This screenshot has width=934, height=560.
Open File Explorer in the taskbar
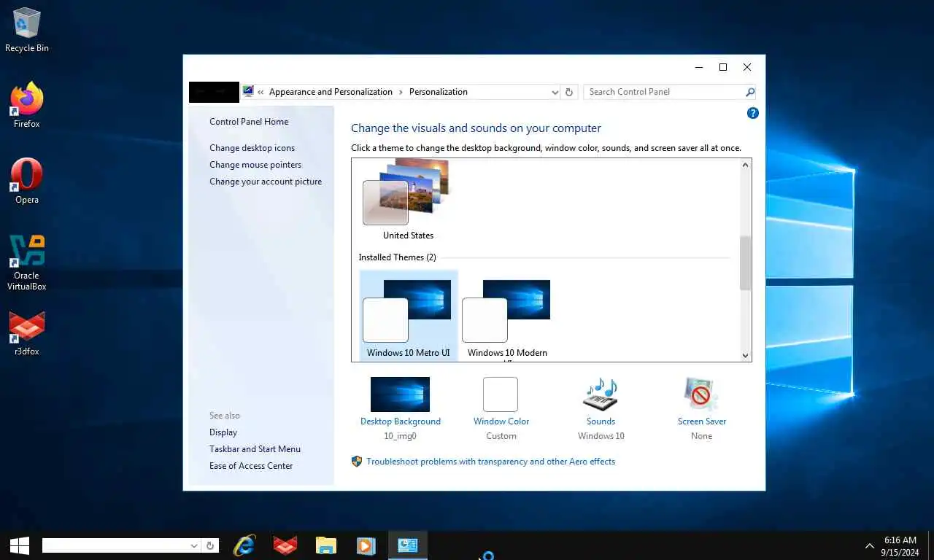326,545
